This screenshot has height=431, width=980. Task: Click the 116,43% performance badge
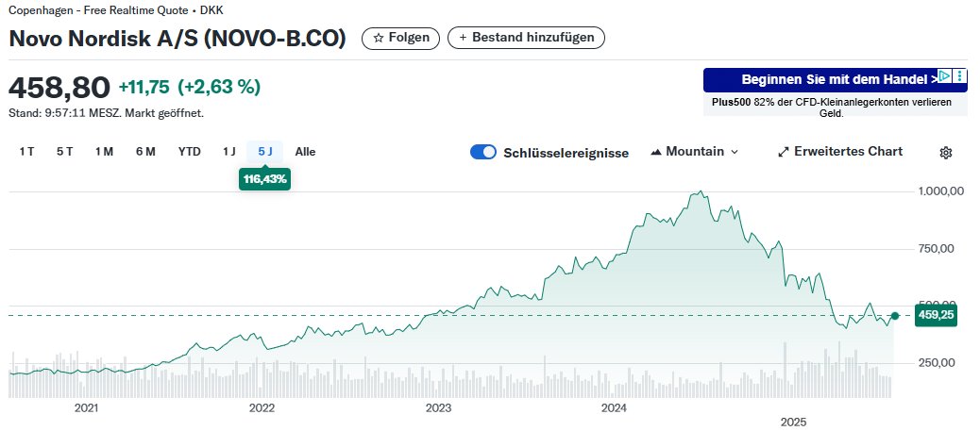coord(265,179)
